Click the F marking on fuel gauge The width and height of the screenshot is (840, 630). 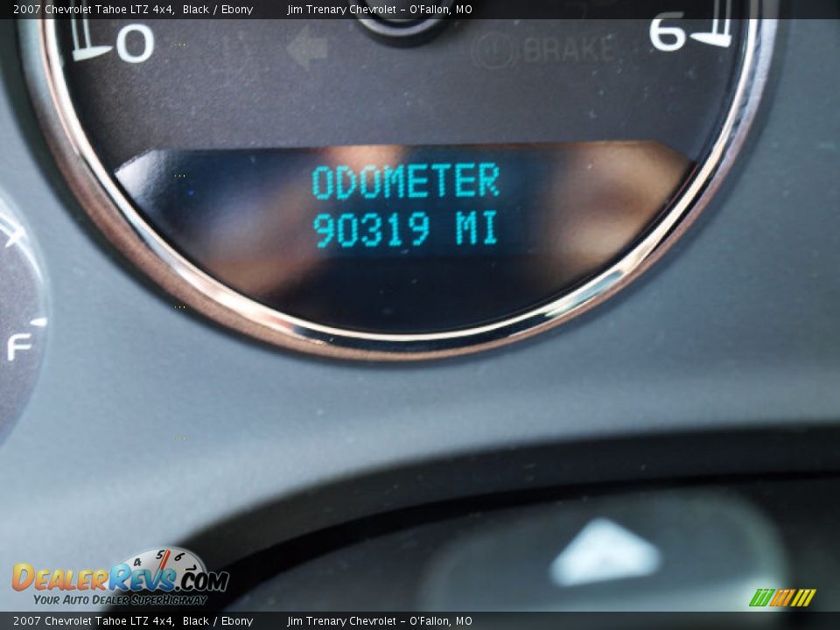pos(17,347)
